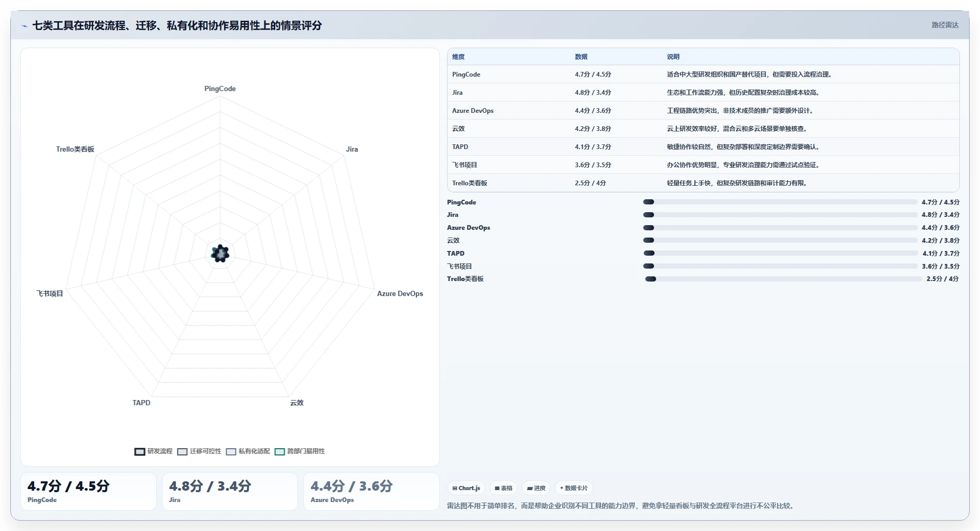Select the 表格 chip
Viewport: 980px width, 531px height.
[503, 488]
